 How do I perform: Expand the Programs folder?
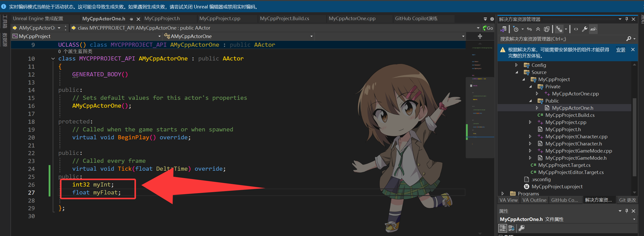(503, 194)
